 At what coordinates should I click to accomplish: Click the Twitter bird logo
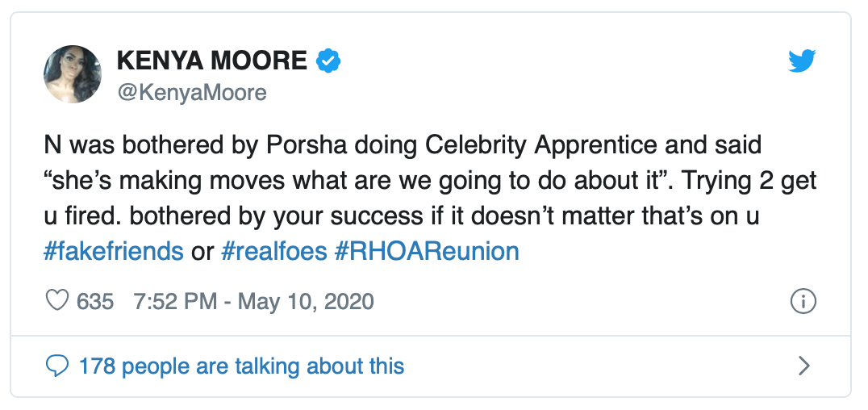(803, 60)
